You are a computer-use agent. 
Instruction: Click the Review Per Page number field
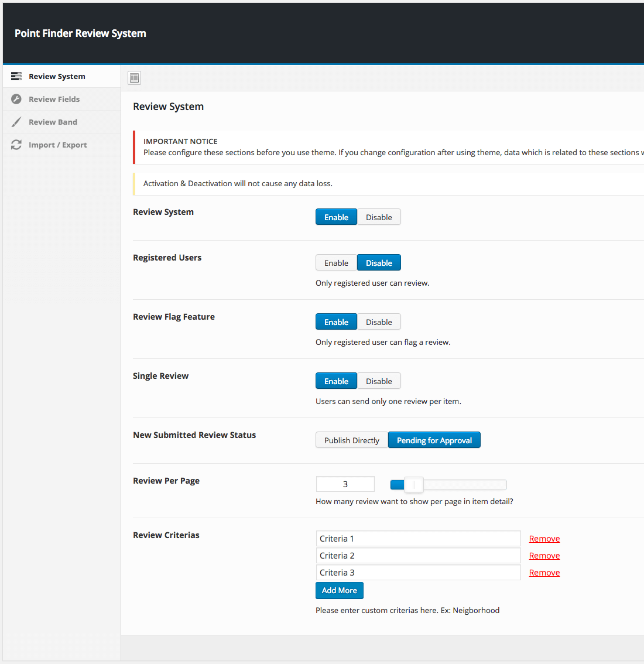tap(345, 484)
